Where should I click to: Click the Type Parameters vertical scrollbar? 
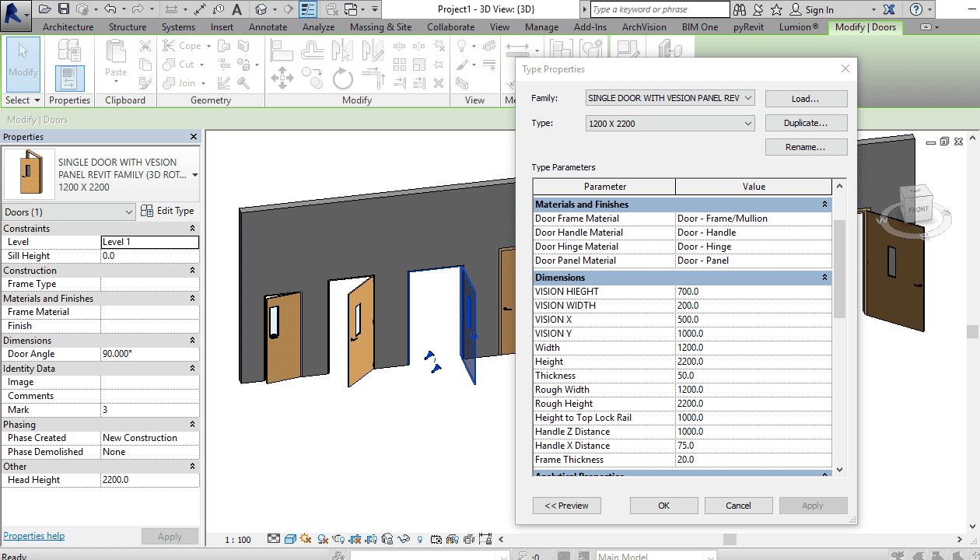(x=838, y=268)
